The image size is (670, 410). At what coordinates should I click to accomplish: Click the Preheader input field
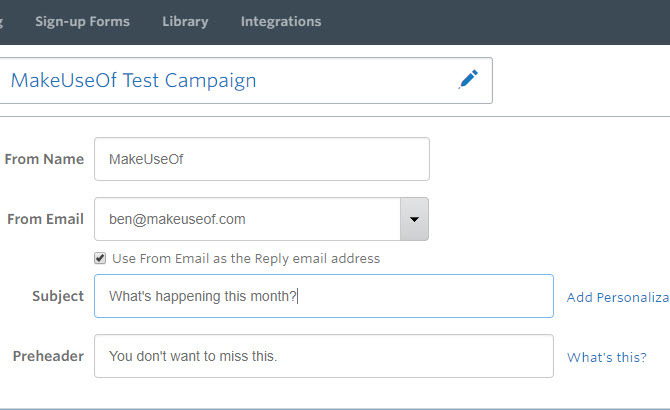[x=324, y=356]
